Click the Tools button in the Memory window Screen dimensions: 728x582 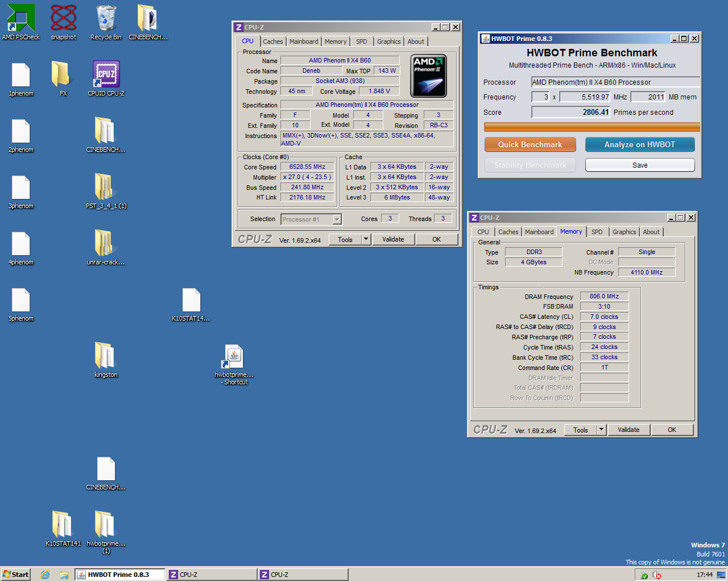point(581,430)
